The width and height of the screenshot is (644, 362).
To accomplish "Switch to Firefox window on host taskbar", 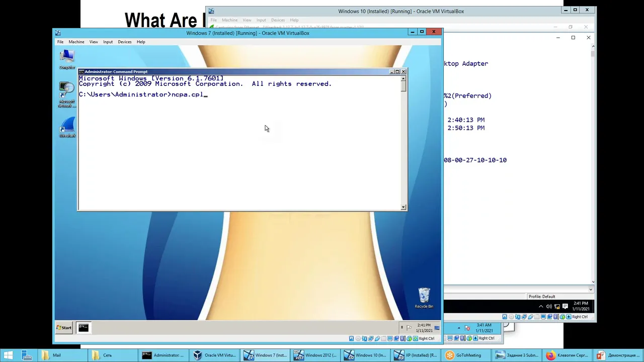I will pyautogui.click(x=567, y=355).
